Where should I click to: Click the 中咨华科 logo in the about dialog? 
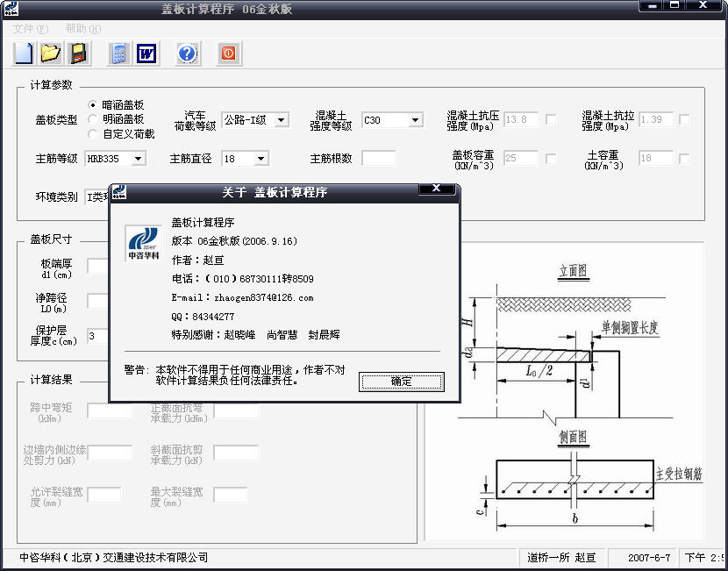click(144, 243)
